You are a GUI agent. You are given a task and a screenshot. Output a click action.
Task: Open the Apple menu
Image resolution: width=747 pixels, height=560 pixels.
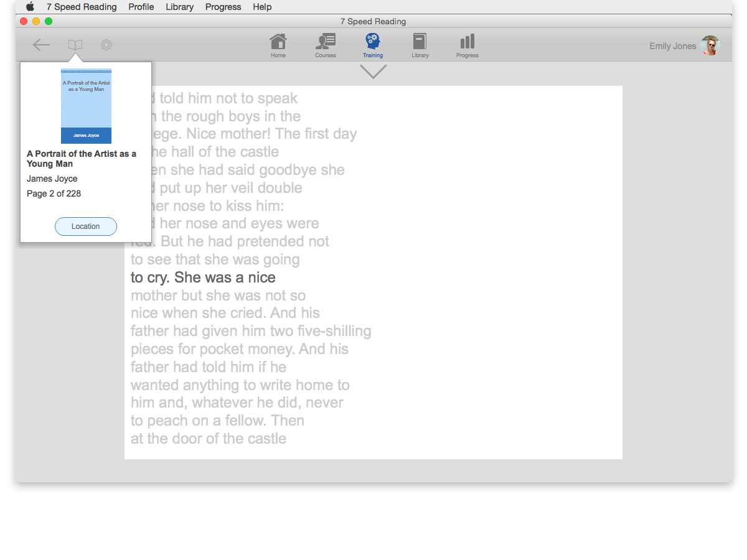[x=30, y=7]
